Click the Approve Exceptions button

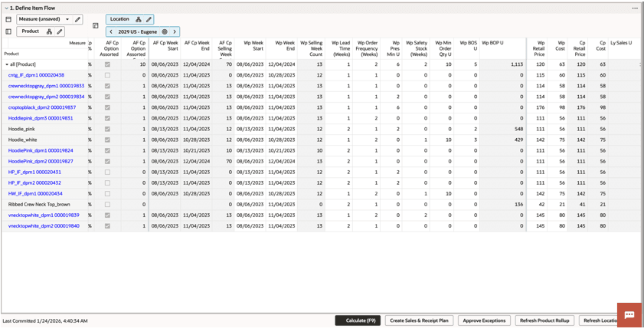point(484,320)
